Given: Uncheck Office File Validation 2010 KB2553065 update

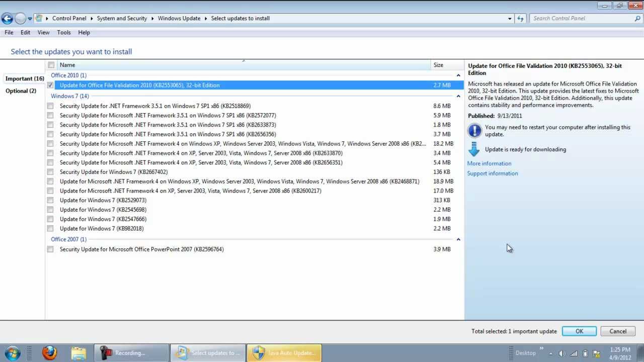Looking at the screenshot, I should click(50, 85).
